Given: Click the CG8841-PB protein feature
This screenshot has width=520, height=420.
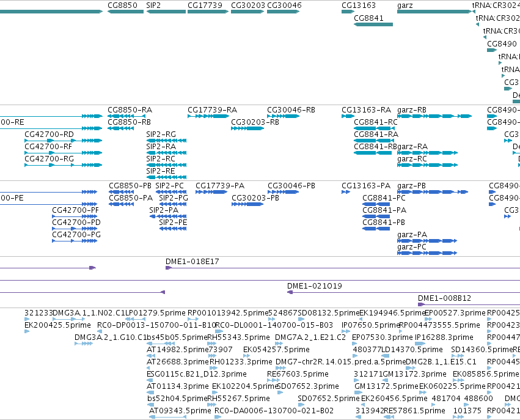Looking at the screenshot, I should [x=376, y=229].
